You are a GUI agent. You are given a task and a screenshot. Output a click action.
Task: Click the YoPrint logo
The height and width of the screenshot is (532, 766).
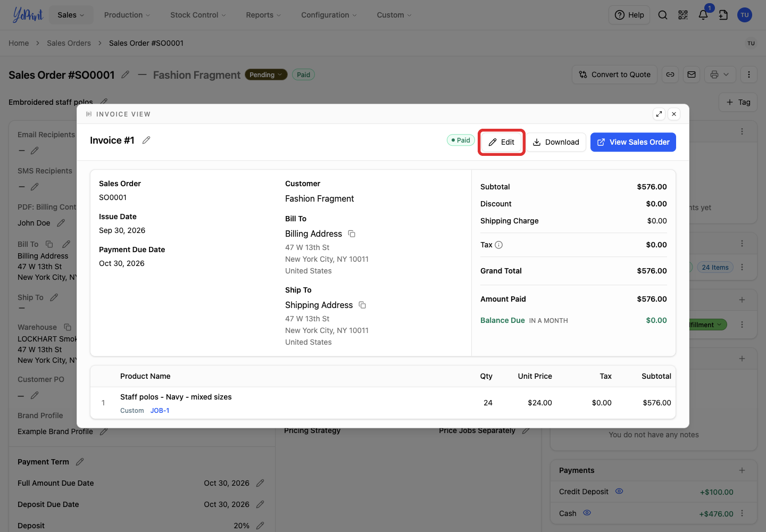click(28, 15)
